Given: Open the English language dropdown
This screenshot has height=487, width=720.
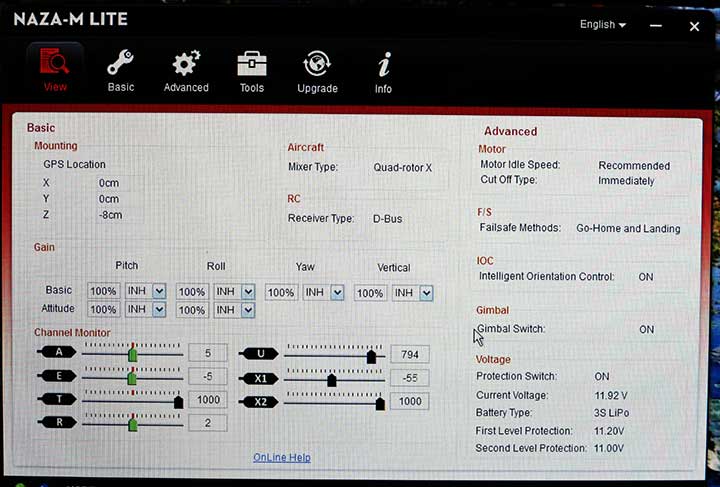Looking at the screenshot, I should click(x=603, y=25).
